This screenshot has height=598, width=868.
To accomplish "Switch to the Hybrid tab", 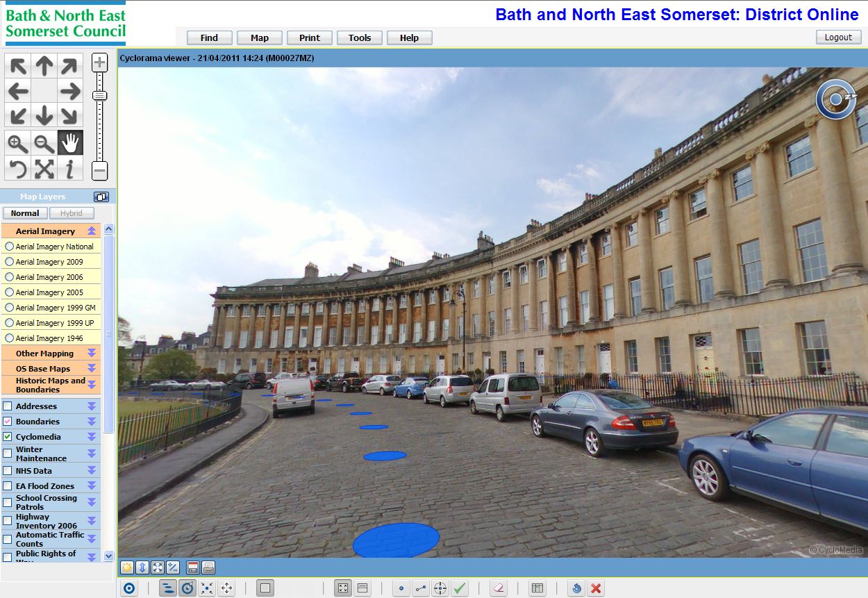I will [x=72, y=213].
